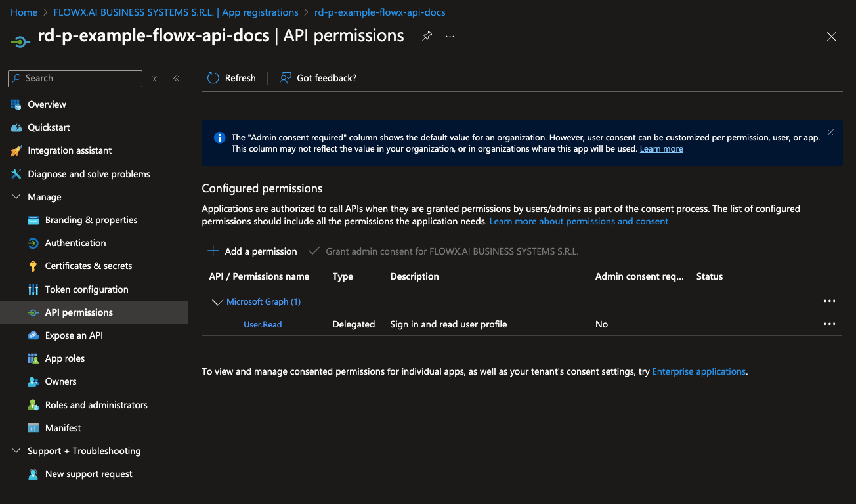The height and width of the screenshot is (504, 856).
Task: Open Token configuration in sidebar
Action: coord(87,289)
